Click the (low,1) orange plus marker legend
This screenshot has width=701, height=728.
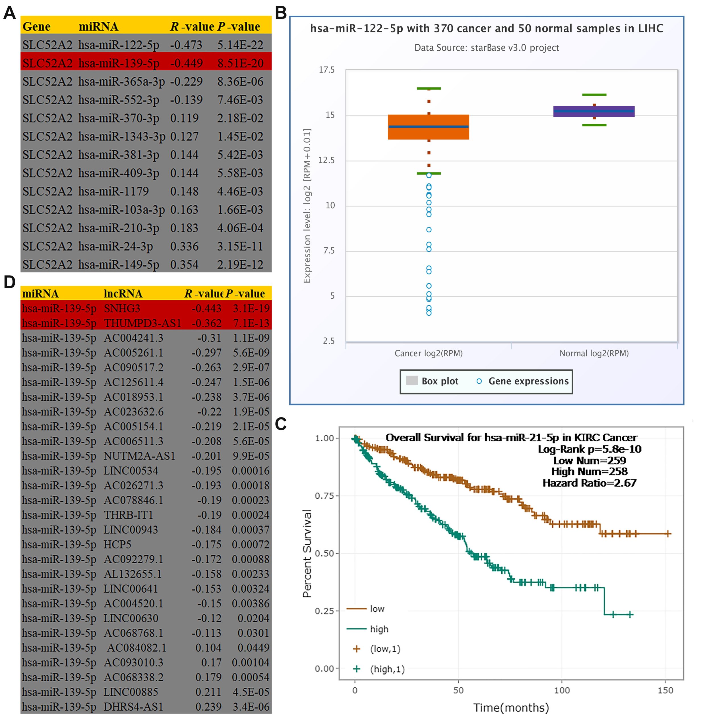pos(357,649)
